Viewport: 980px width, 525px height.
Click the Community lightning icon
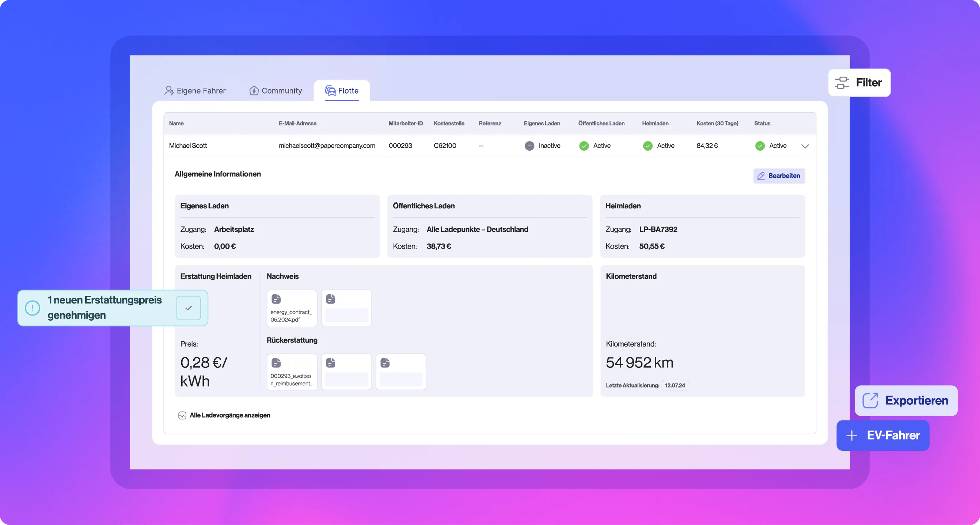pyautogui.click(x=253, y=91)
